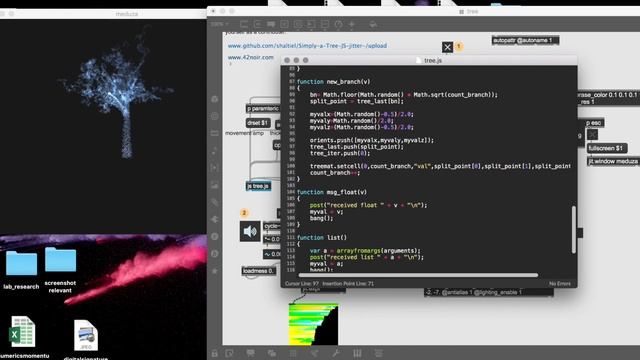Viewport: 640px width, 360px height.
Task: Open the numericsmomentu Excel file on desktop
Action: click(x=22, y=332)
